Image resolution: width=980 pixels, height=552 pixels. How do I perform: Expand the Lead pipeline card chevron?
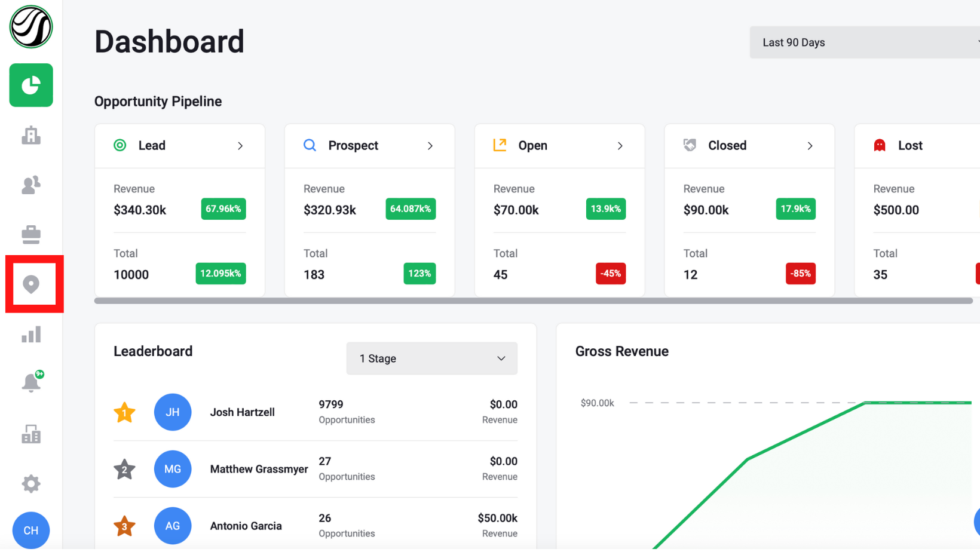click(240, 146)
